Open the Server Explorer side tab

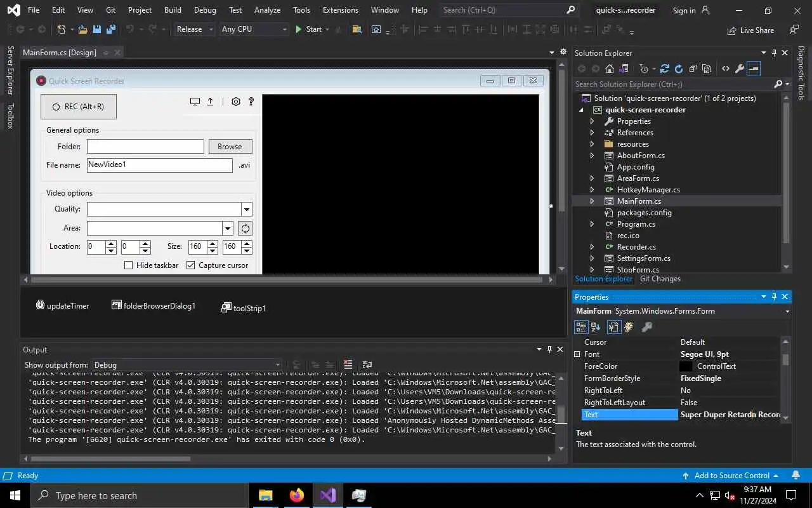click(10, 70)
